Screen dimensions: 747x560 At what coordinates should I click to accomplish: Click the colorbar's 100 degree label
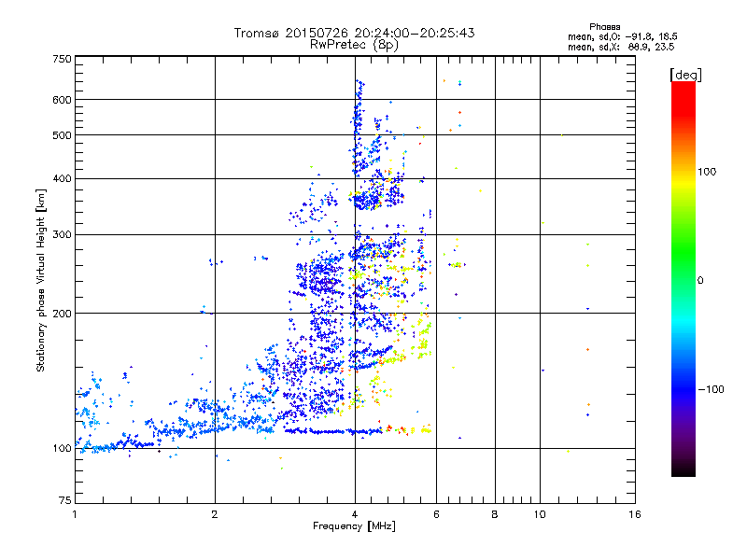(x=707, y=173)
